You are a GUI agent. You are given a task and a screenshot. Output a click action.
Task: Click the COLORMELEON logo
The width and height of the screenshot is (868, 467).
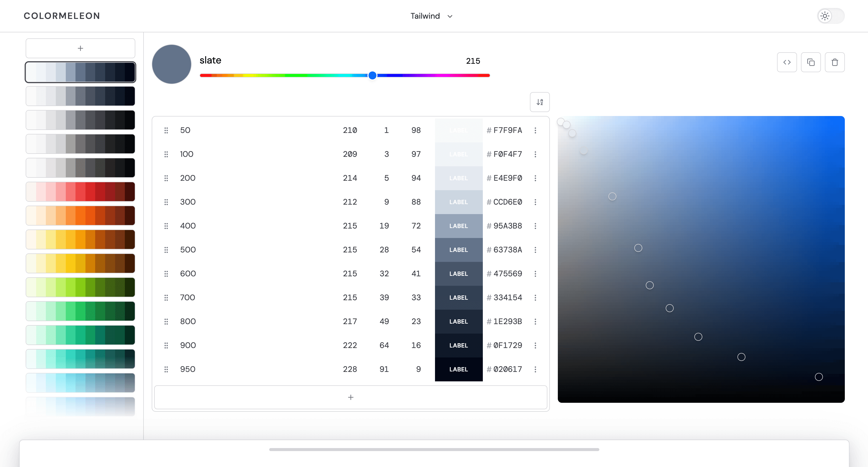[62, 16]
